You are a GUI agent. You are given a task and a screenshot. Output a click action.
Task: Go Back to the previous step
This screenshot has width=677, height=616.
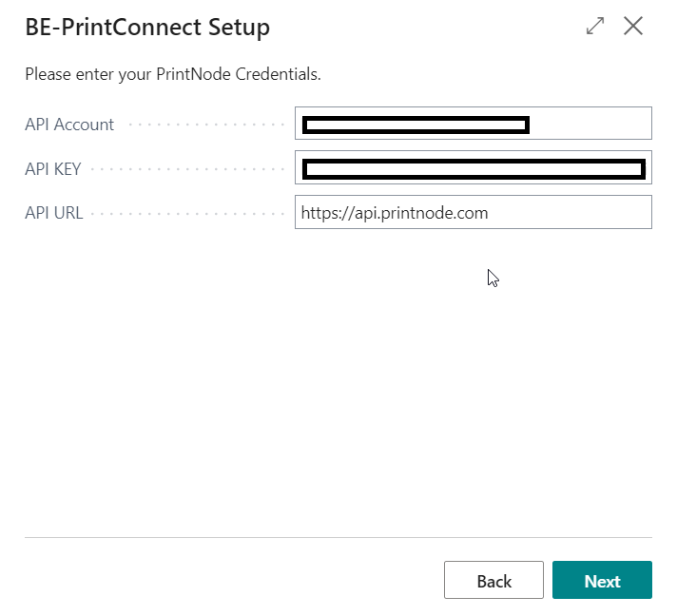[x=493, y=580]
